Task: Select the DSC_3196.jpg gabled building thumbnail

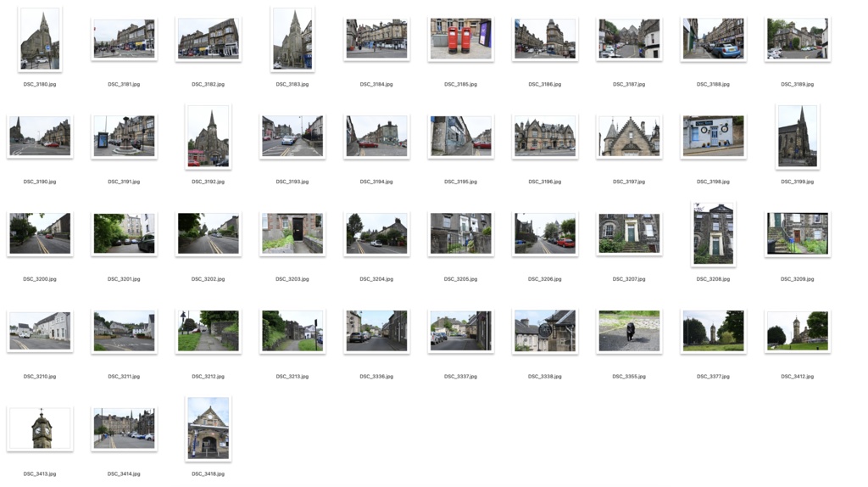Action: pos(545,137)
